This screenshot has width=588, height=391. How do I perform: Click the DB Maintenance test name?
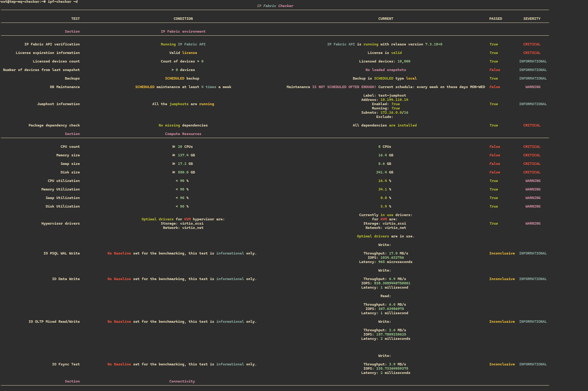(x=65, y=87)
